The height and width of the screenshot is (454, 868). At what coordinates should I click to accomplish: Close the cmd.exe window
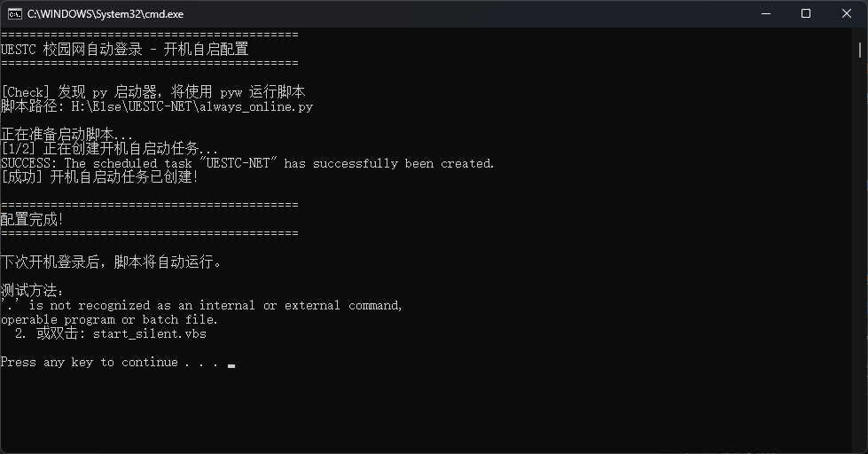[847, 14]
